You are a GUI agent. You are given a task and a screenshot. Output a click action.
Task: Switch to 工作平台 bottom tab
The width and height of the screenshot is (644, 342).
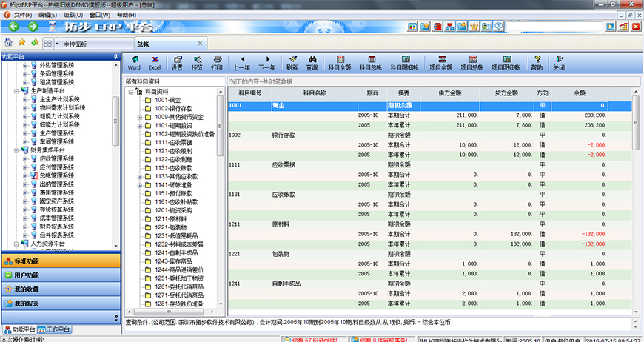[x=56, y=329]
